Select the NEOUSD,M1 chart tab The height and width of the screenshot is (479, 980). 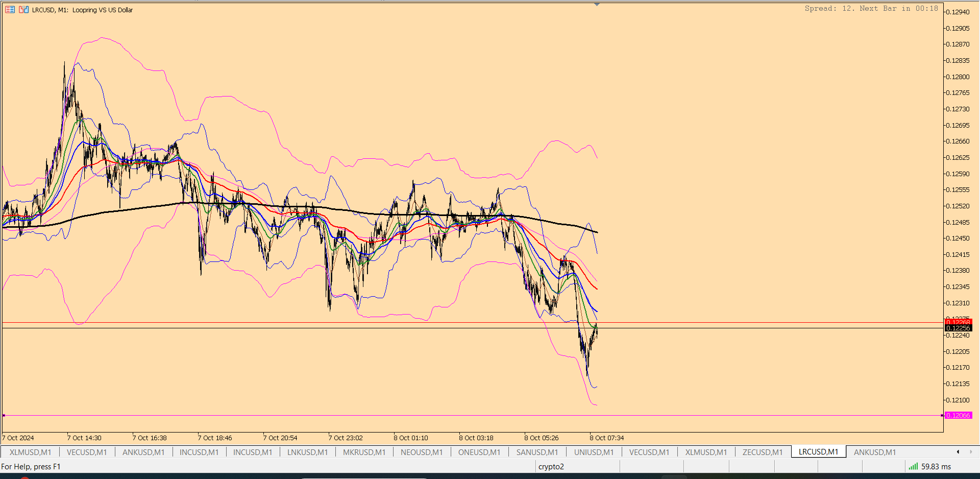(x=422, y=452)
